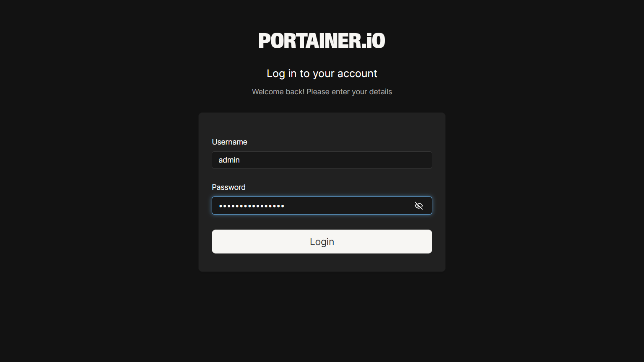Click the word PORTAINER in the logo
Viewport: 644px width, 362px height.
coord(310,41)
